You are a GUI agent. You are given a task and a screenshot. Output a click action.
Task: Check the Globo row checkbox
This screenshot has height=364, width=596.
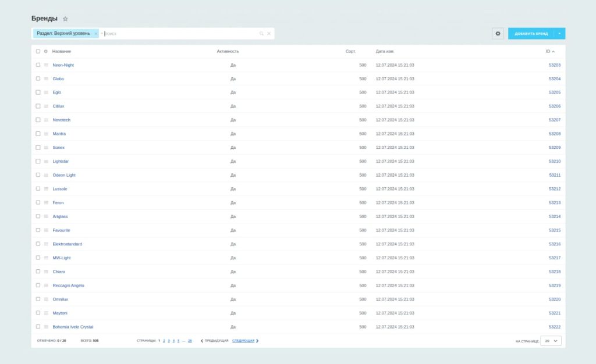(x=38, y=78)
